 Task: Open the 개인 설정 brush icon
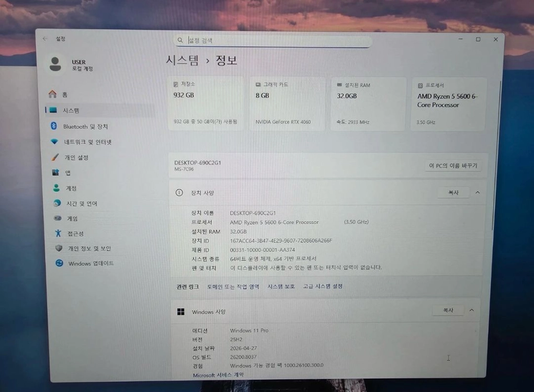[x=55, y=157]
